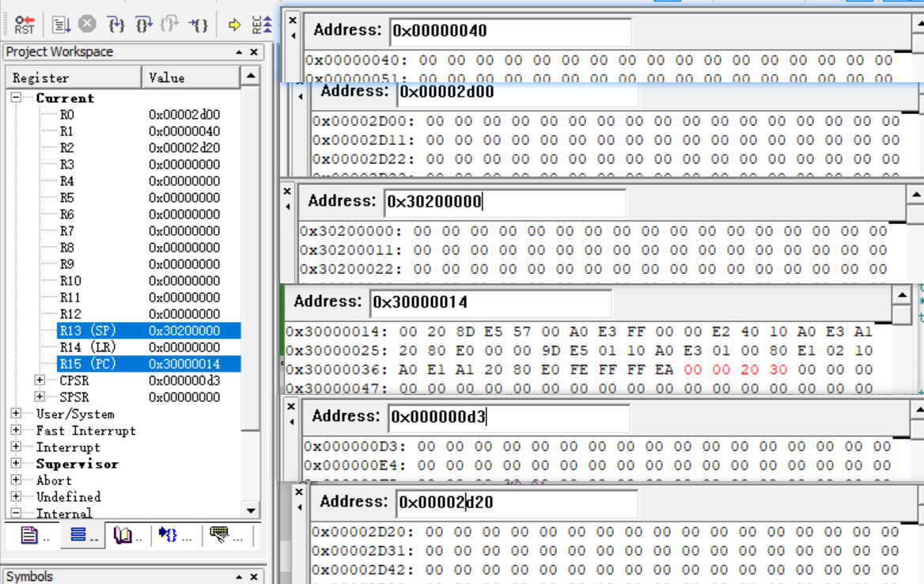Screen dimensions: 924x584
Task: Expand the Fast Interrupt register group
Action: [x=16, y=430]
